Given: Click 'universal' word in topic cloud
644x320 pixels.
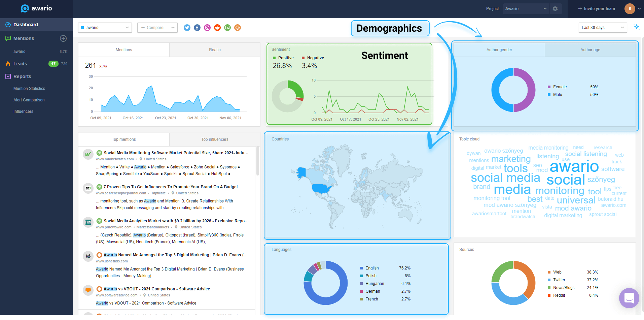Looking at the screenshot, I should [576, 200].
